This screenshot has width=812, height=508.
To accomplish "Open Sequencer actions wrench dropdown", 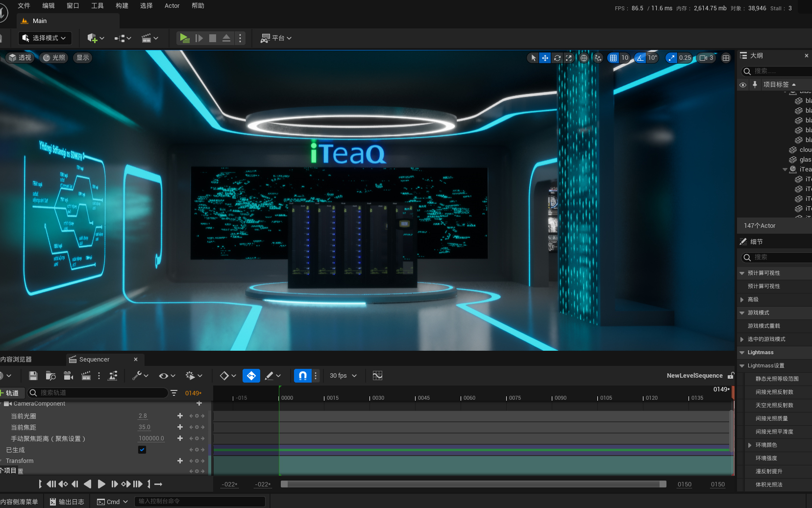I will 140,376.
